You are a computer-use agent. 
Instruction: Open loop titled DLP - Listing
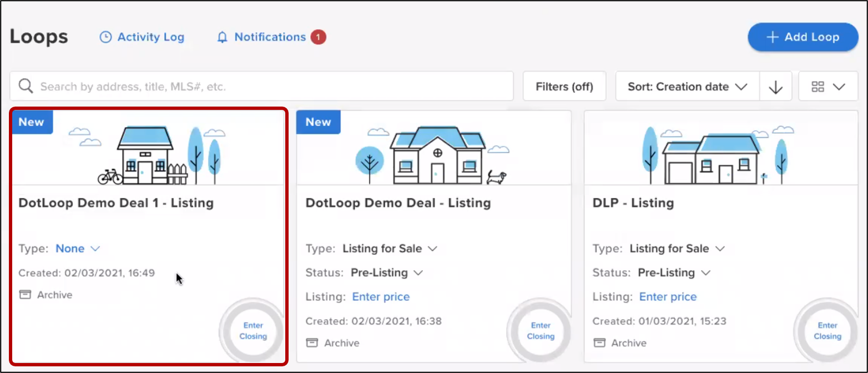coord(633,203)
